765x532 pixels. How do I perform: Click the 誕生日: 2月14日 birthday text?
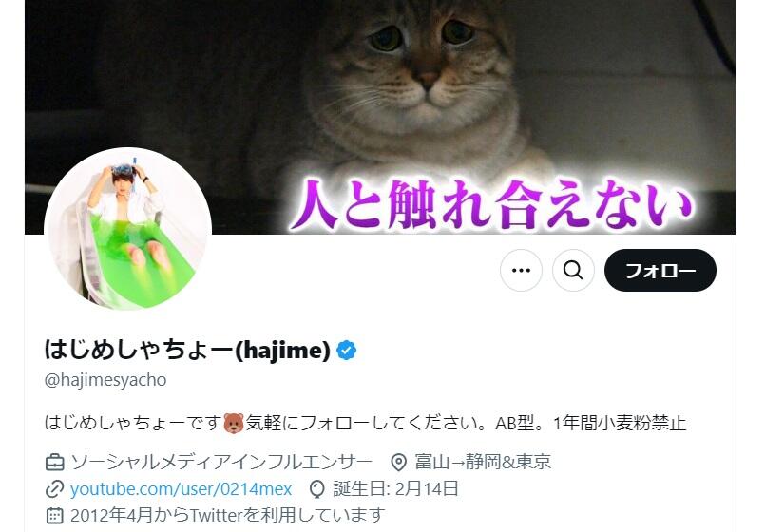[395, 488]
